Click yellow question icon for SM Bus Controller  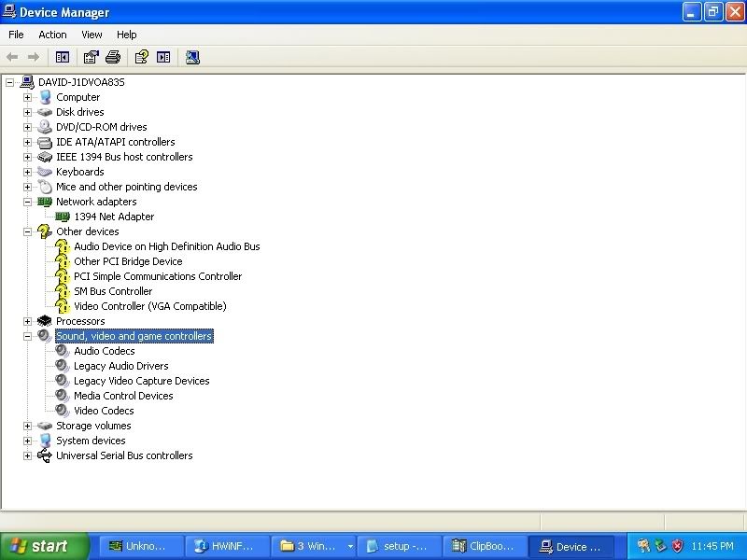[63, 291]
